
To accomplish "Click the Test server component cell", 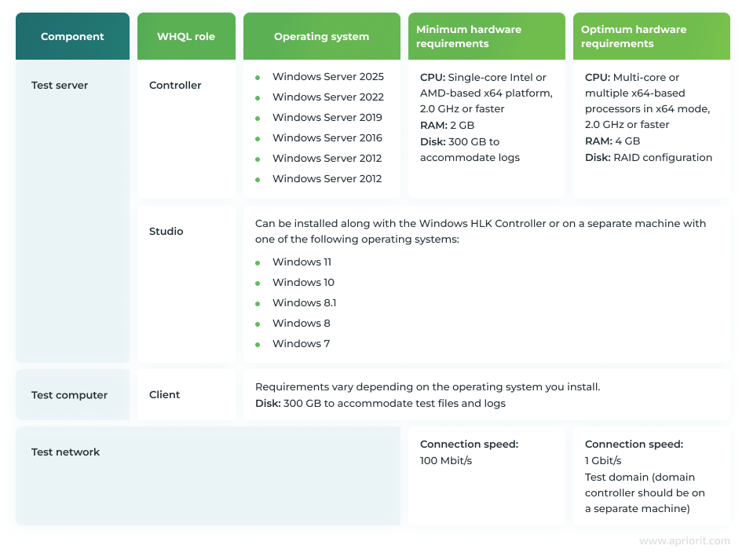I will coord(60,86).
